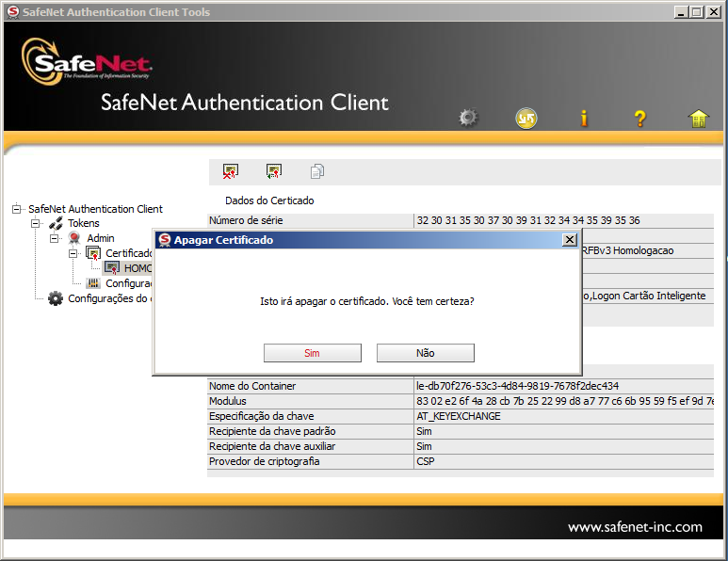Click the Configurações do cliente gear icon
This screenshot has height=561, width=728.
point(56,298)
